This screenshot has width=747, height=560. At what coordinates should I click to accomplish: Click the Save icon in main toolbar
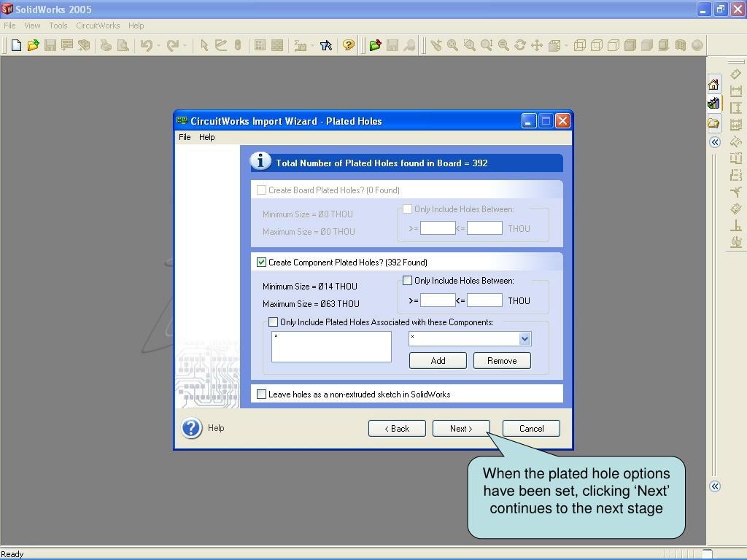(x=50, y=45)
